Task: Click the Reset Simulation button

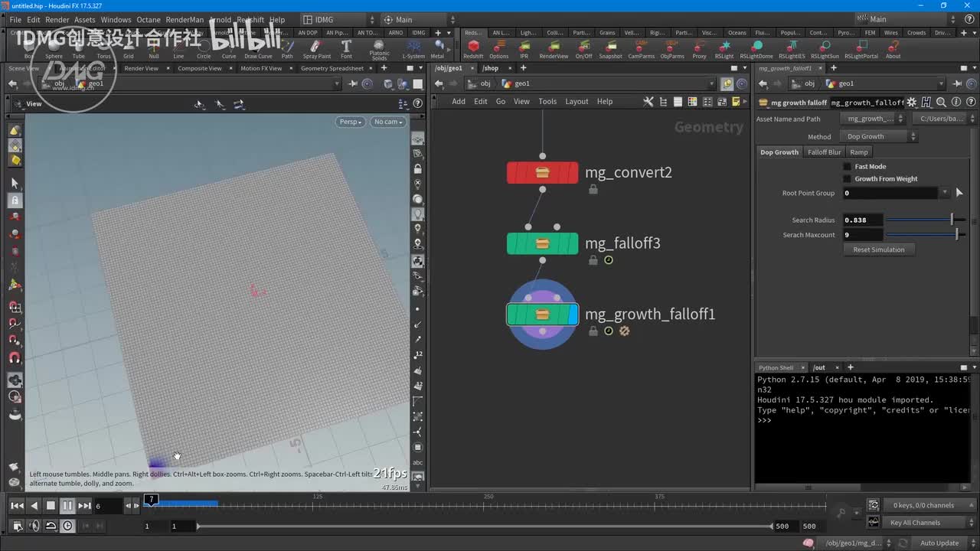Action: pyautogui.click(x=879, y=249)
